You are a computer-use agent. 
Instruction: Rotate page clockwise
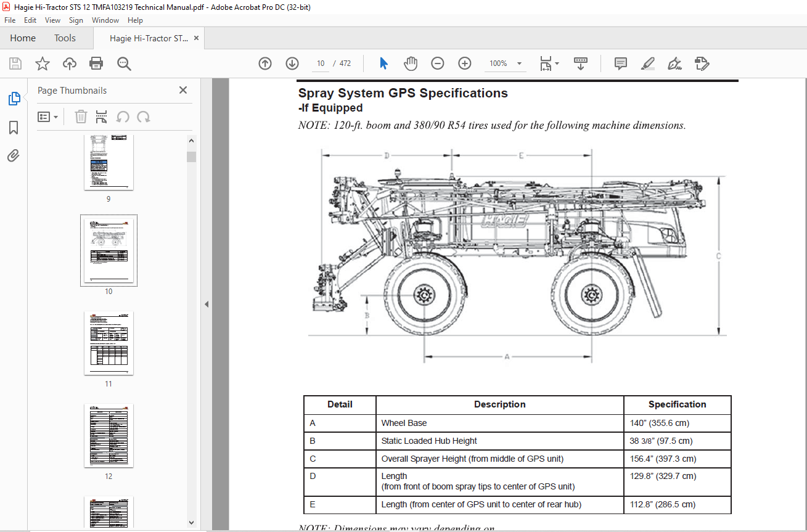point(144,117)
